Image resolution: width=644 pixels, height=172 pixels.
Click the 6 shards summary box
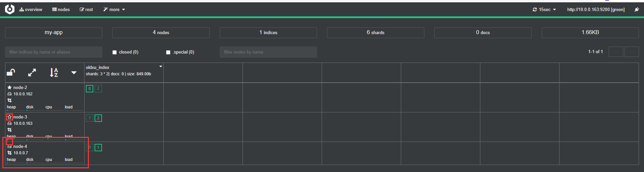coord(376,32)
